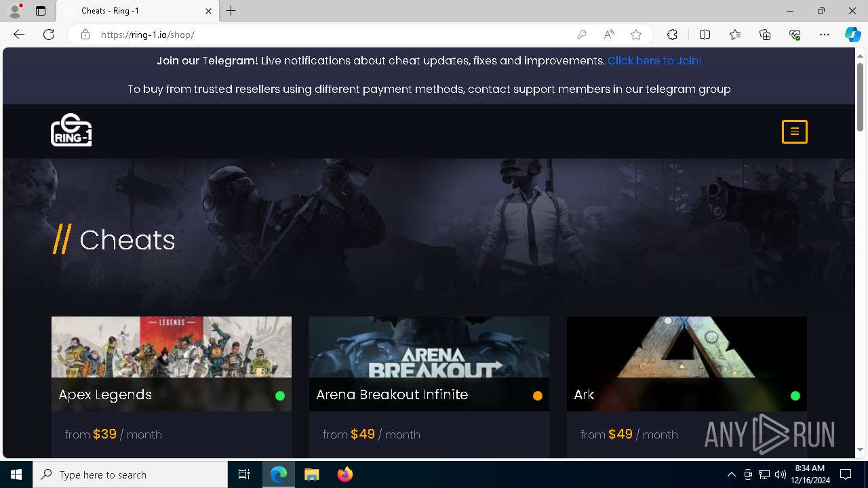Screen dimensions: 868x488
Task: Open Collections panel
Action: 765,35
